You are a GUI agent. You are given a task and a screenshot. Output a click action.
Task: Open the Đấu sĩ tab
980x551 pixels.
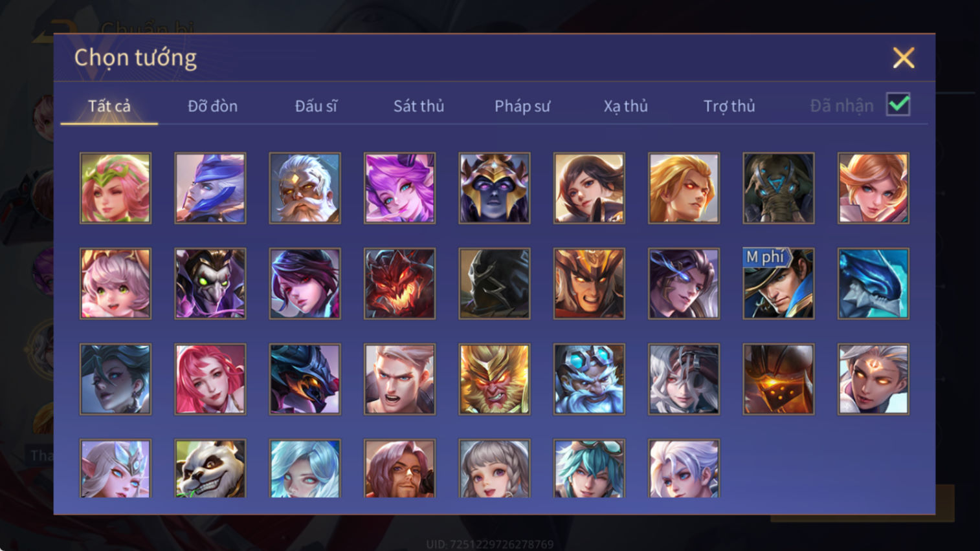(316, 106)
